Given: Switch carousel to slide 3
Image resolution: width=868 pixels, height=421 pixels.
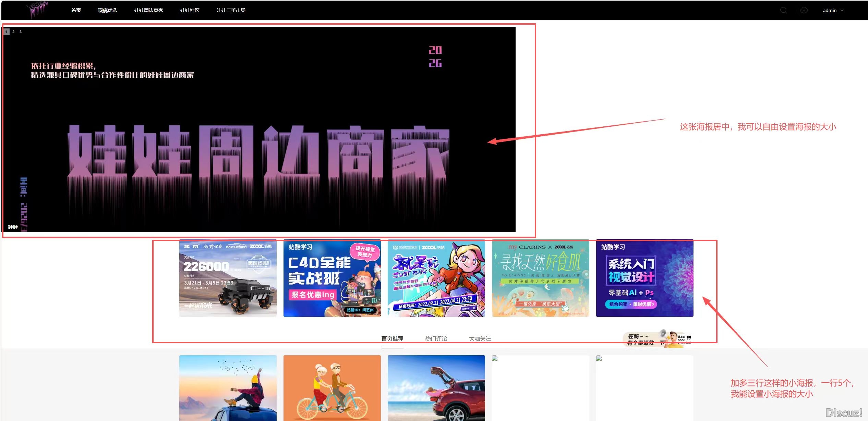Looking at the screenshot, I should pos(21,32).
